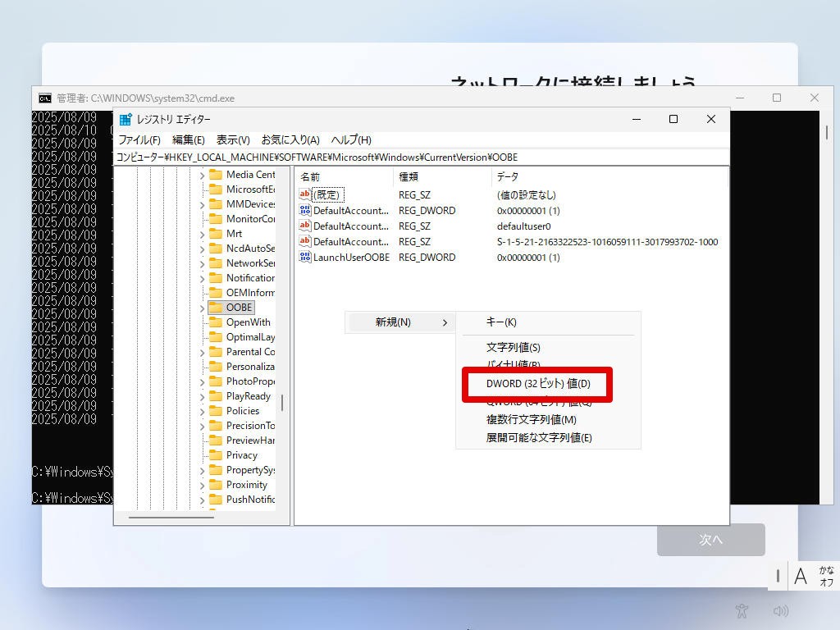Click the Proximity folder icon
Image resolution: width=840 pixels, height=630 pixels.
pos(216,484)
